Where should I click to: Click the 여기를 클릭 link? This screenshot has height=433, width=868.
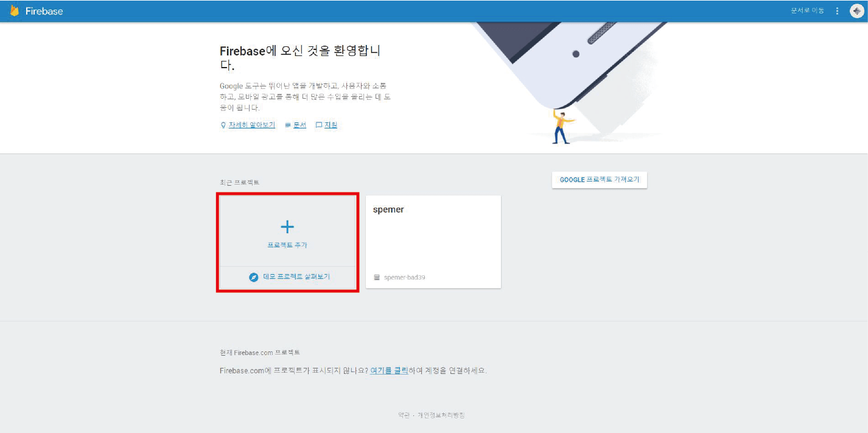pyautogui.click(x=389, y=370)
